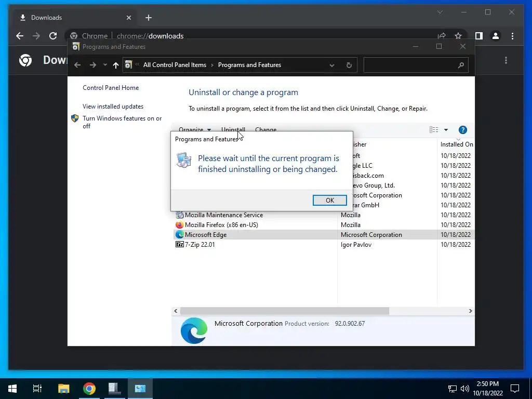Click the Change toolbar button
532x399 pixels.
(265, 129)
